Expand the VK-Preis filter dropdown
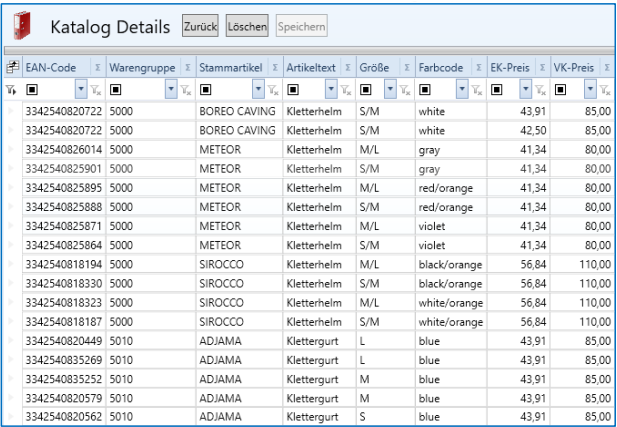 (591, 90)
